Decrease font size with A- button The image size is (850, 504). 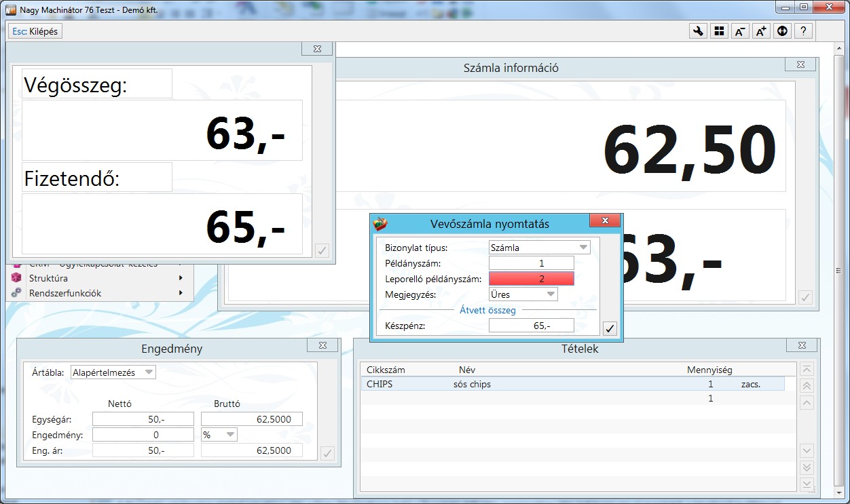(x=740, y=31)
